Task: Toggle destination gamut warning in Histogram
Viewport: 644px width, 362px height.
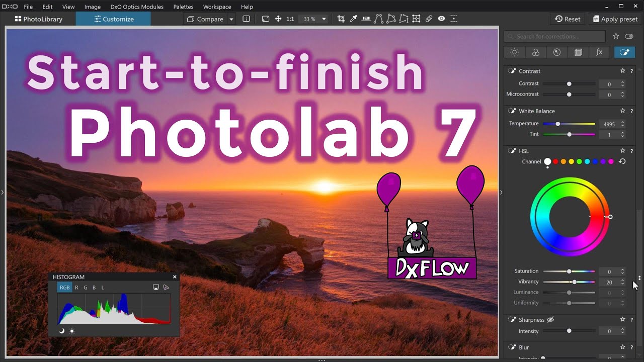Action: point(167,288)
